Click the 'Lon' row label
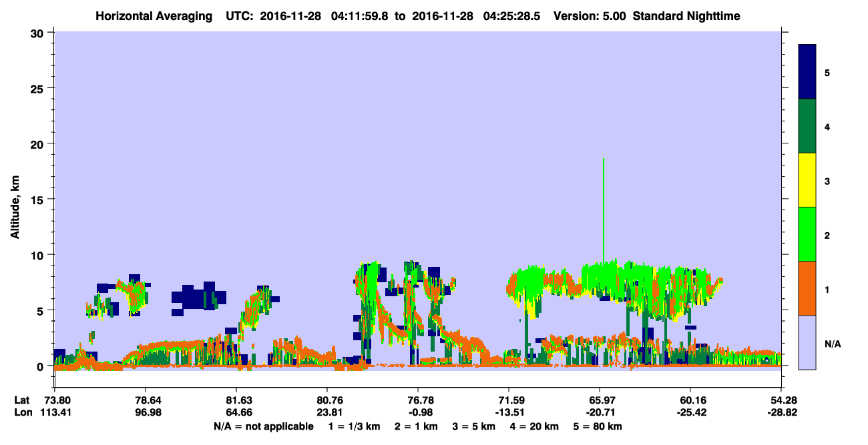Screen dimensions: 868x445 coord(22,412)
